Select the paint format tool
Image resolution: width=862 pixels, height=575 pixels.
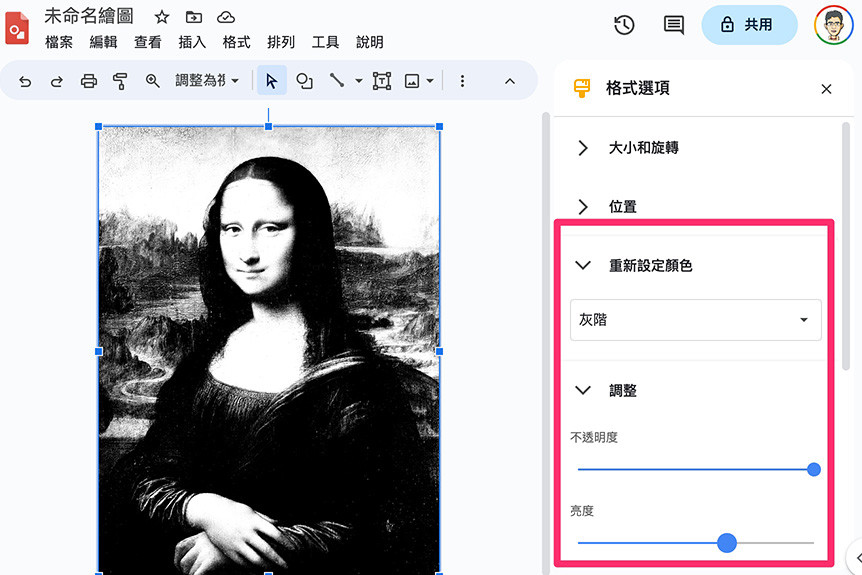pos(120,81)
